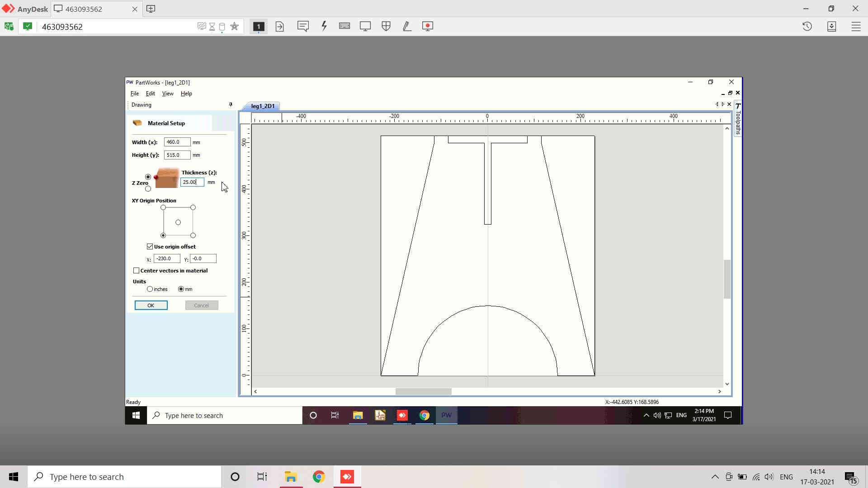868x488 pixels.
Task: Click tab scroll left arrow
Action: point(717,104)
